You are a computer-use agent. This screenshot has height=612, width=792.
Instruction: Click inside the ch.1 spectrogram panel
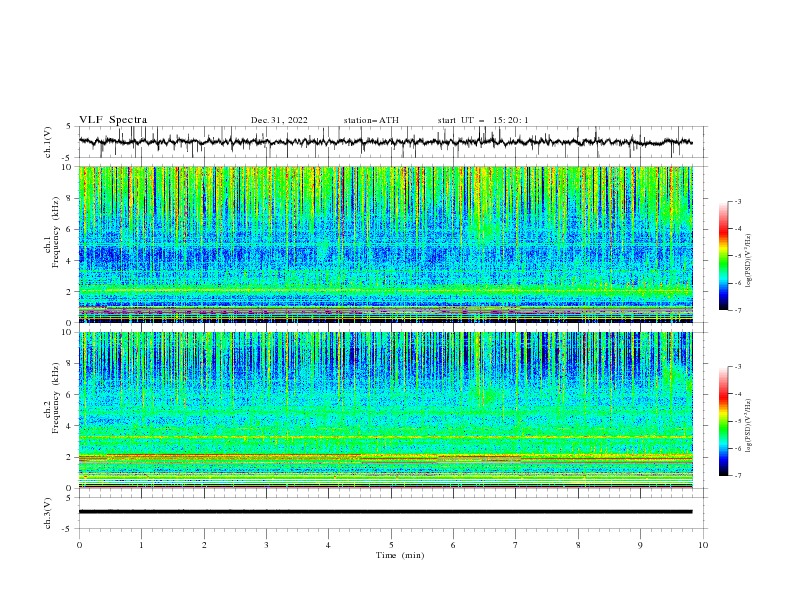pos(385,244)
